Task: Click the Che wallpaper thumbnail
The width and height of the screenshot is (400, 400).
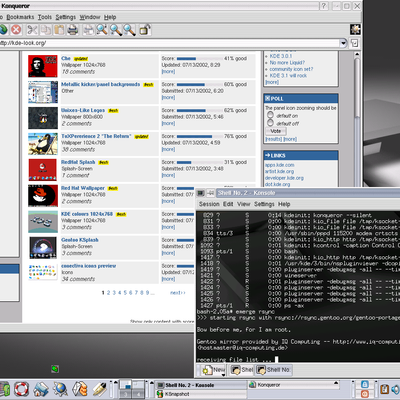Action: (x=43, y=66)
